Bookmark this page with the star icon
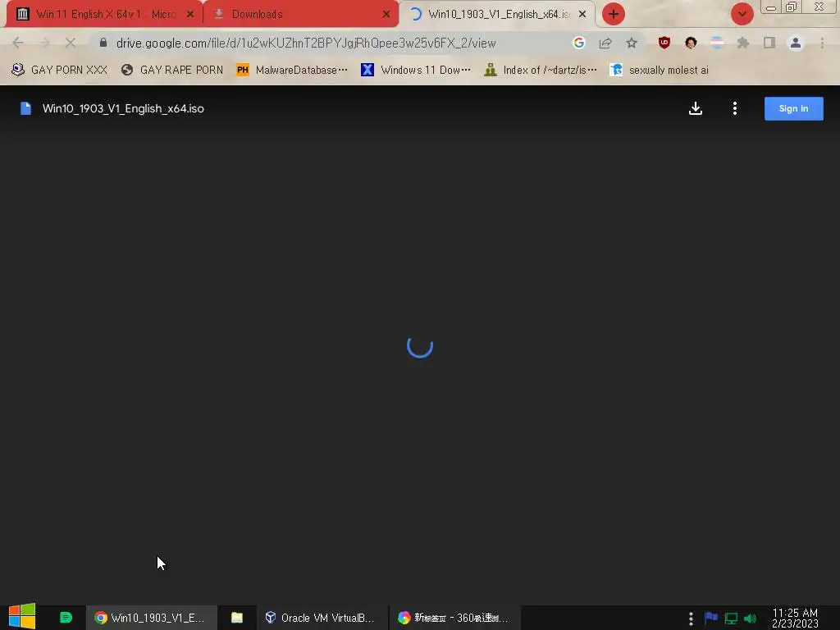 click(632, 43)
